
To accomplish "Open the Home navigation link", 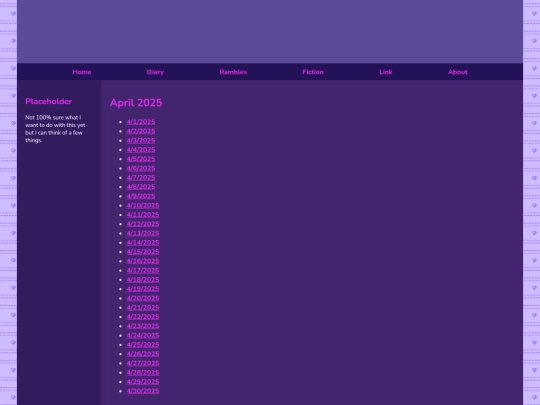I will (x=82, y=72).
